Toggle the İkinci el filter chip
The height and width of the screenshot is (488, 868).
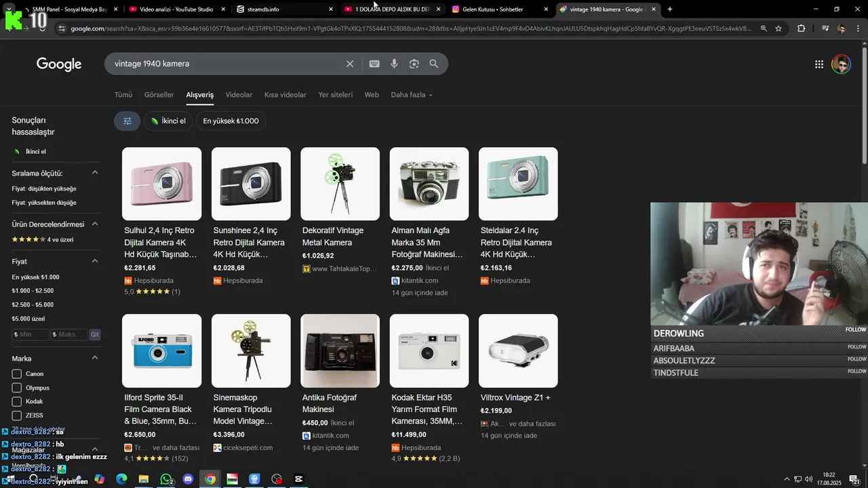coord(168,121)
